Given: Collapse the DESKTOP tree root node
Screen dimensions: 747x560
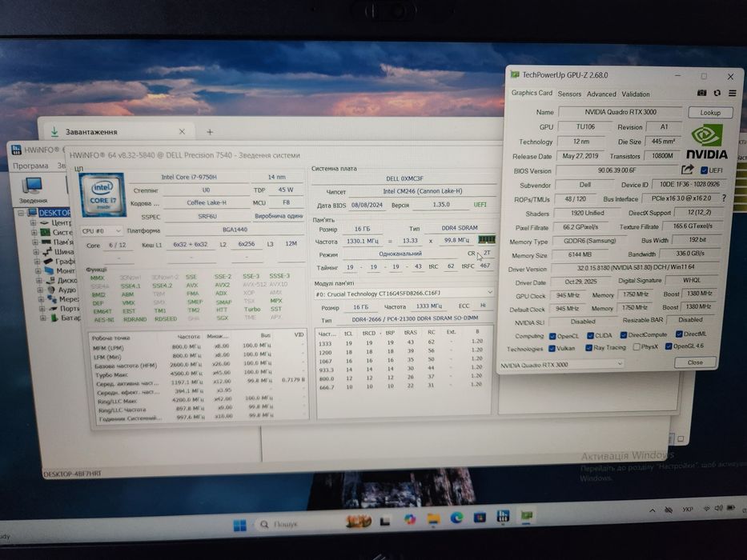Looking at the screenshot, I should point(21,212).
